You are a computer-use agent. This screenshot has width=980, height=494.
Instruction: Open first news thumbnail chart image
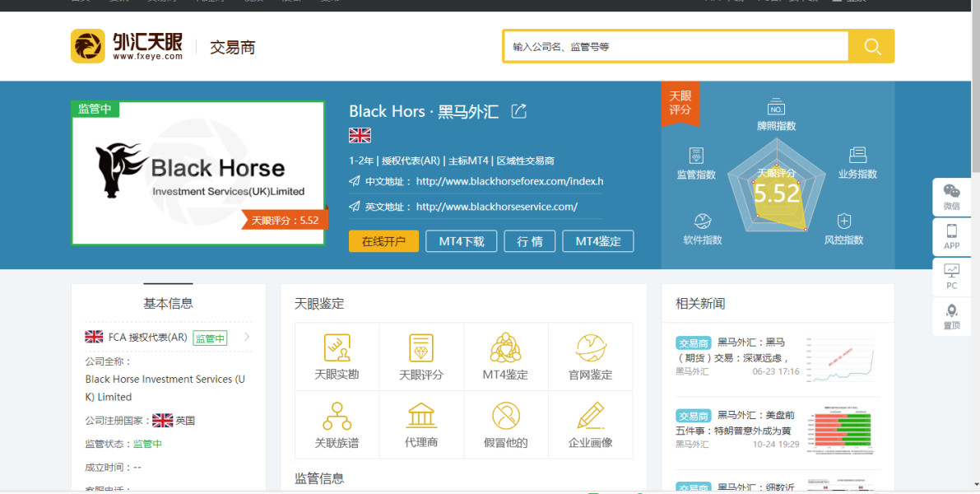[839, 358]
